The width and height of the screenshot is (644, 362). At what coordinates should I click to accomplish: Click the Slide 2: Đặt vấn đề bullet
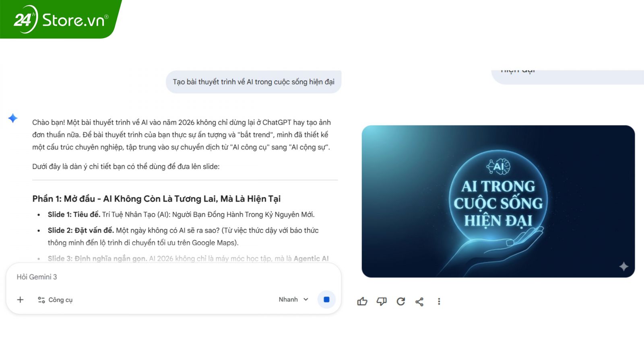pos(183,230)
